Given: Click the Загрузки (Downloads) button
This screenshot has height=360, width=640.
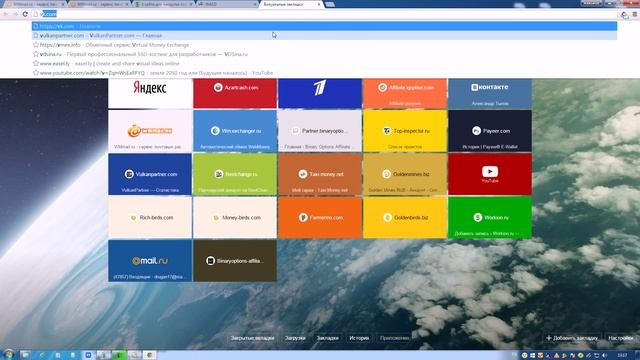Looking at the screenshot, I should tap(295, 338).
